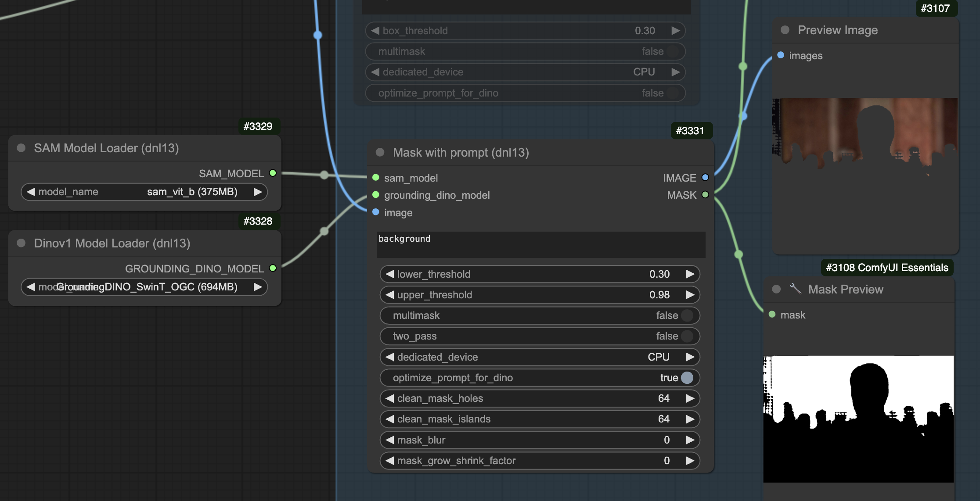This screenshot has height=501, width=980.
Task: Click the Mask Preview node collapse dot
Action: pyautogui.click(x=776, y=289)
